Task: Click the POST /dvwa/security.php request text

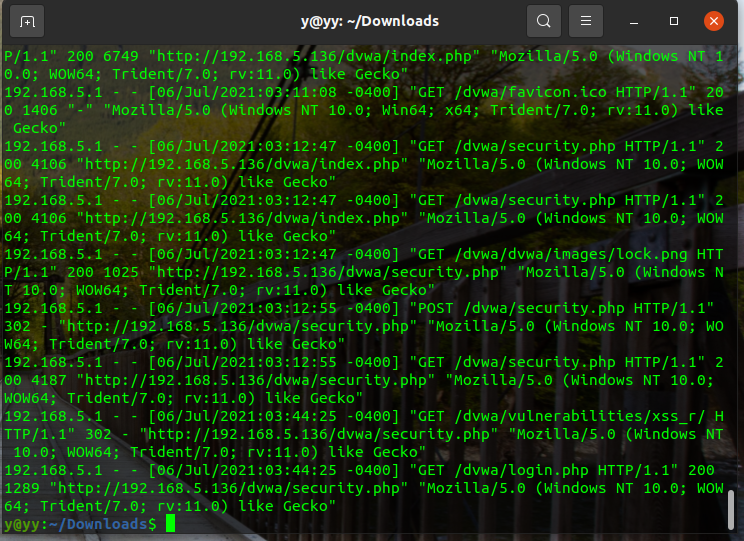Action: coord(521,308)
